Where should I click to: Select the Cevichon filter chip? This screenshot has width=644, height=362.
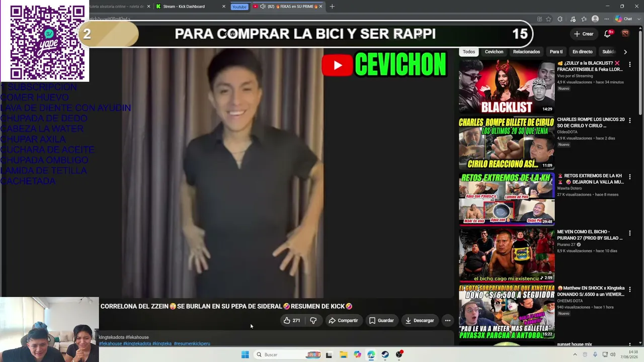(x=494, y=52)
